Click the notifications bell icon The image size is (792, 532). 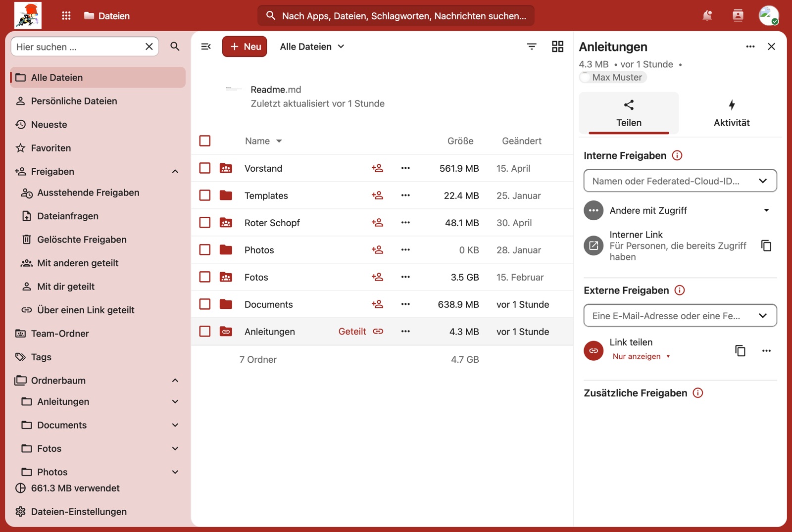pyautogui.click(x=707, y=16)
